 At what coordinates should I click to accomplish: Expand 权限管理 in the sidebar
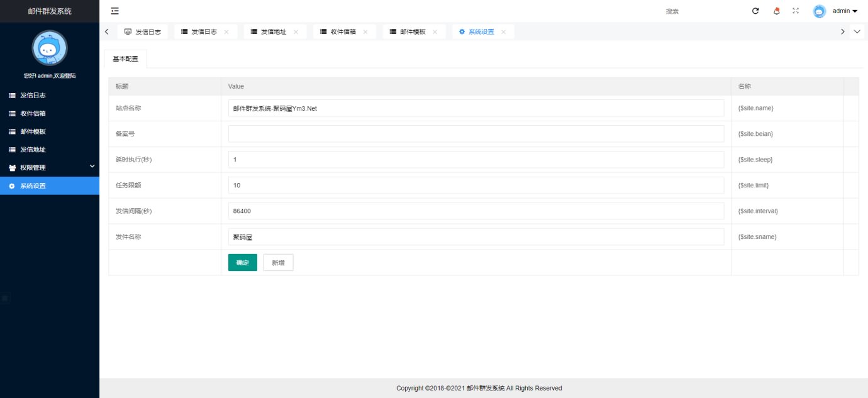(x=50, y=168)
